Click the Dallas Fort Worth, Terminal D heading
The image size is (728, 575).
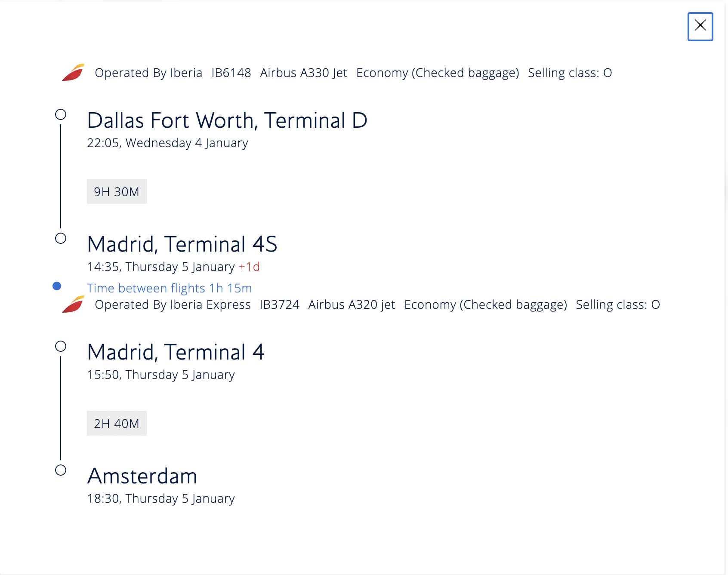click(x=227, y=120)
